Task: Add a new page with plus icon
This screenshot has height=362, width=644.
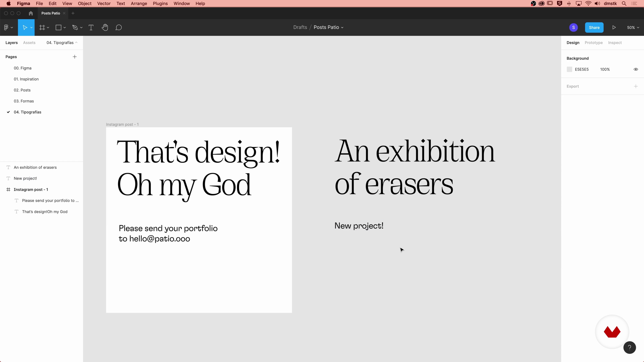Action: click(74, 57)
